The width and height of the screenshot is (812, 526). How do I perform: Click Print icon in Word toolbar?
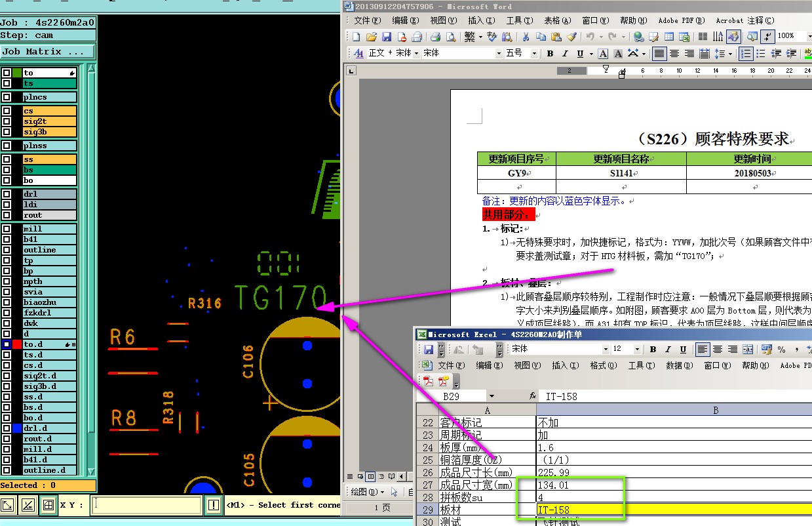click(436, 37)
